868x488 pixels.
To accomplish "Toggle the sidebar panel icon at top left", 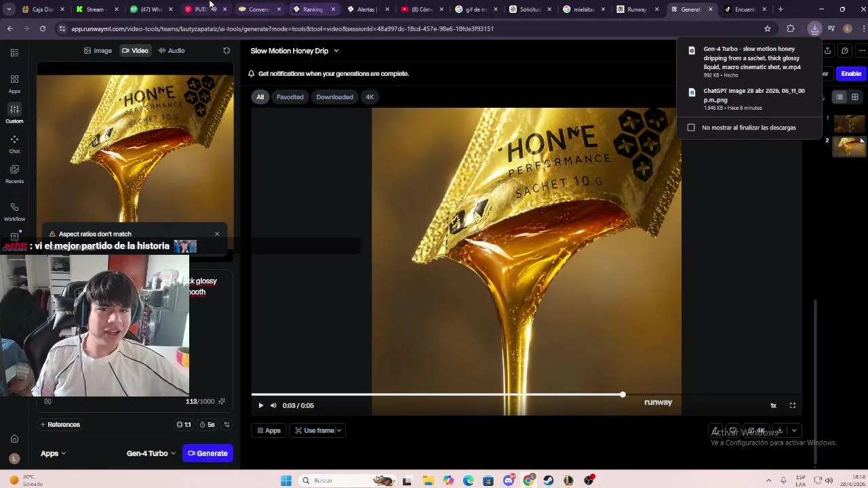I will pyautogui.click(x=14, y=52).
